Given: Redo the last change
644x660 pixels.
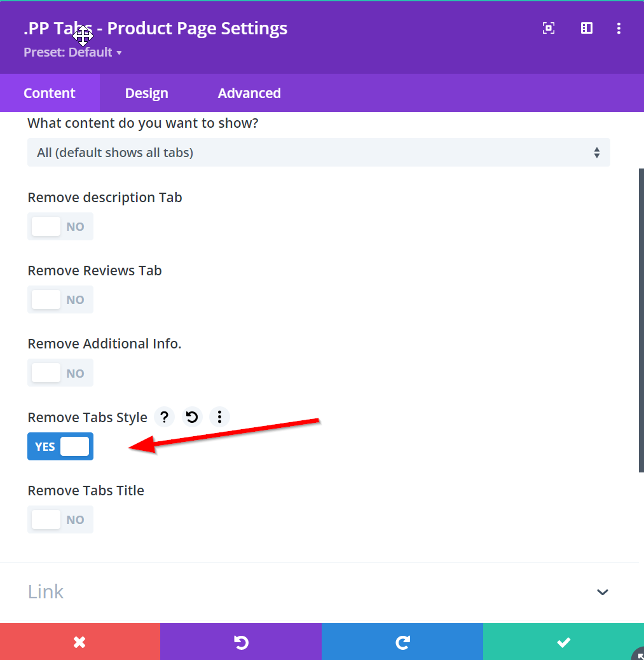Looking at the screenshot, I should coord(402,642).
